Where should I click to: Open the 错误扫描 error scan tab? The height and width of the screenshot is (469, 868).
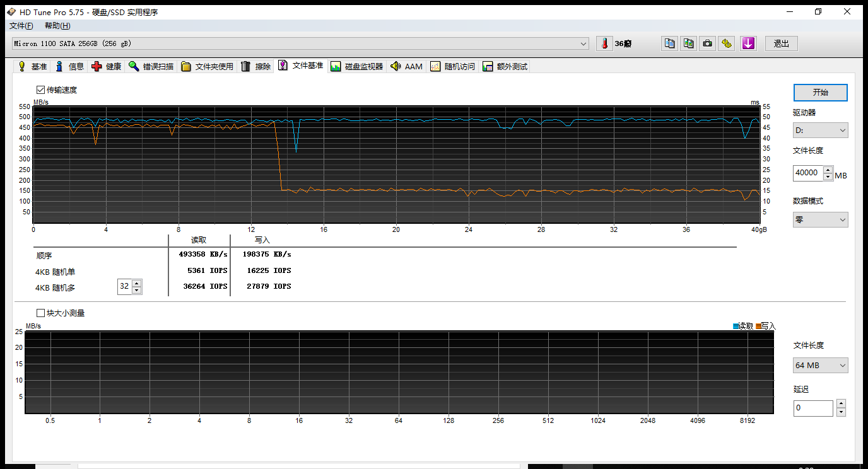click(151, 66)
